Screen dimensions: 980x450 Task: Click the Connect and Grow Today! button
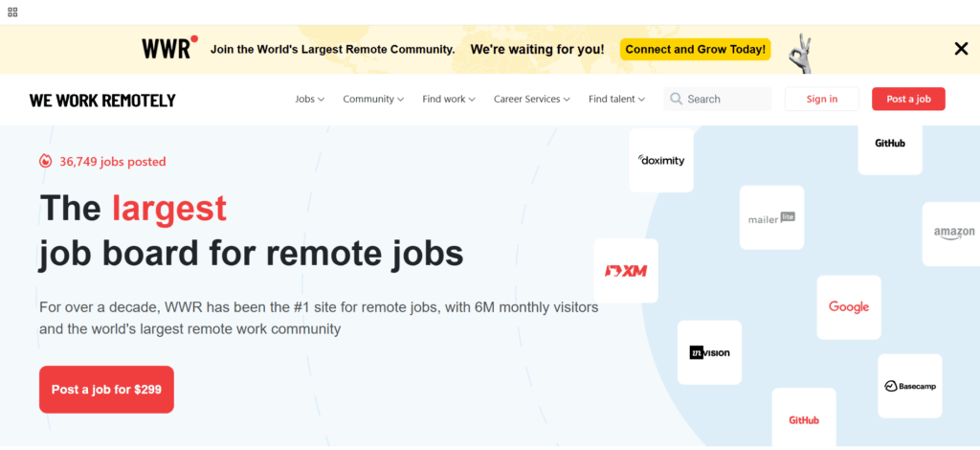click(x=695, y=50)
